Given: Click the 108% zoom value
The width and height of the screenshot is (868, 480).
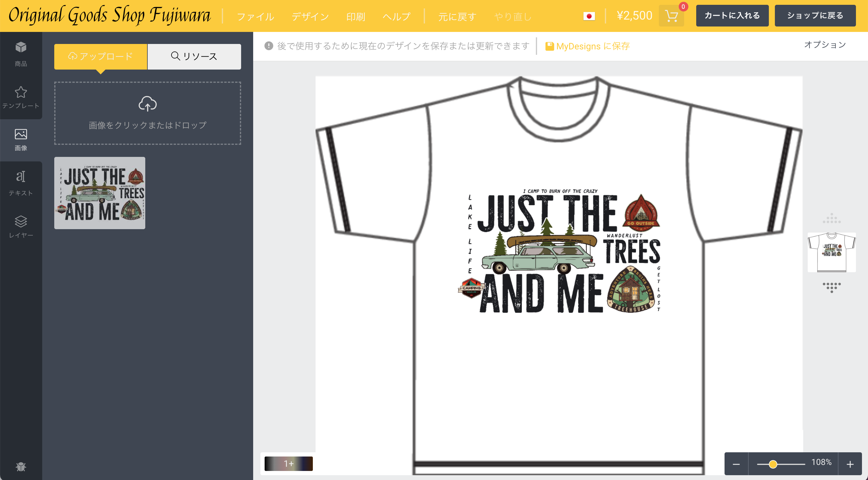Looking at the screenshot, I should (x=822, y=462).
